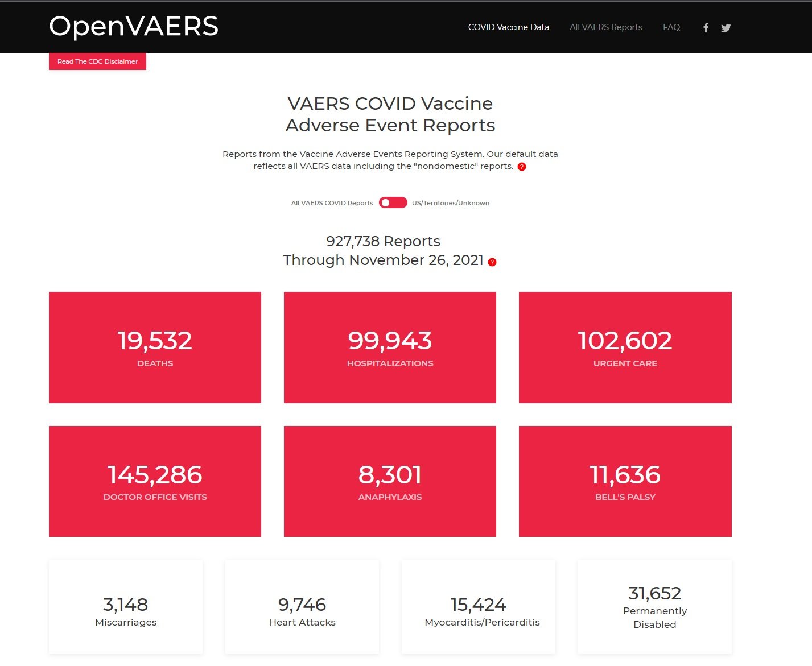
Task: Toggle the All VAERS/US Territories switch
Action: 393,203
